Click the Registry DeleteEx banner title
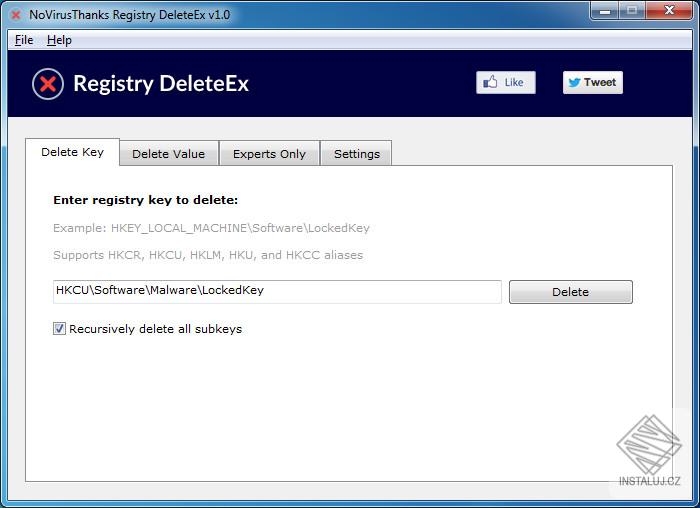The height and width of the screenshot is (508, 700). point(161,83)
